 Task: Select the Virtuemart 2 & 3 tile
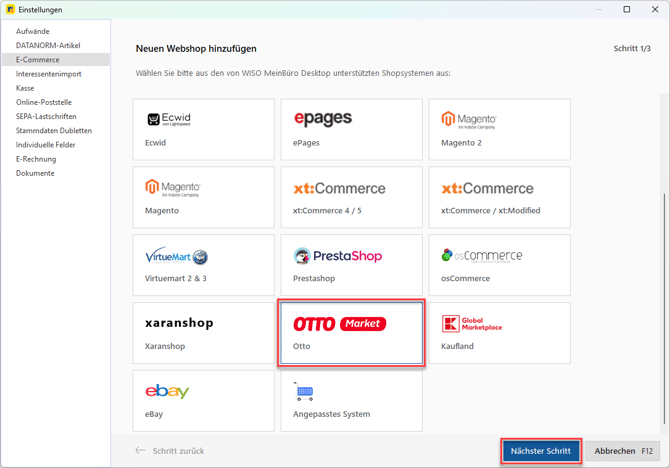coord(203,265)
